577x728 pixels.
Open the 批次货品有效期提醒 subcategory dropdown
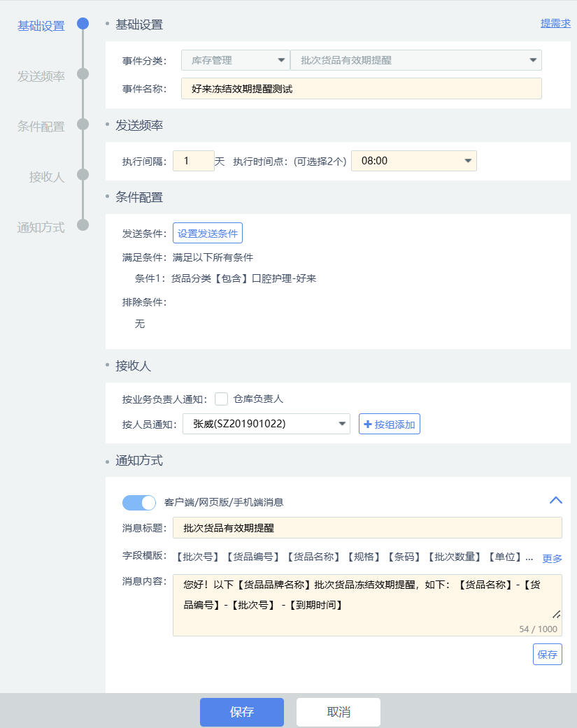point(416,60)
